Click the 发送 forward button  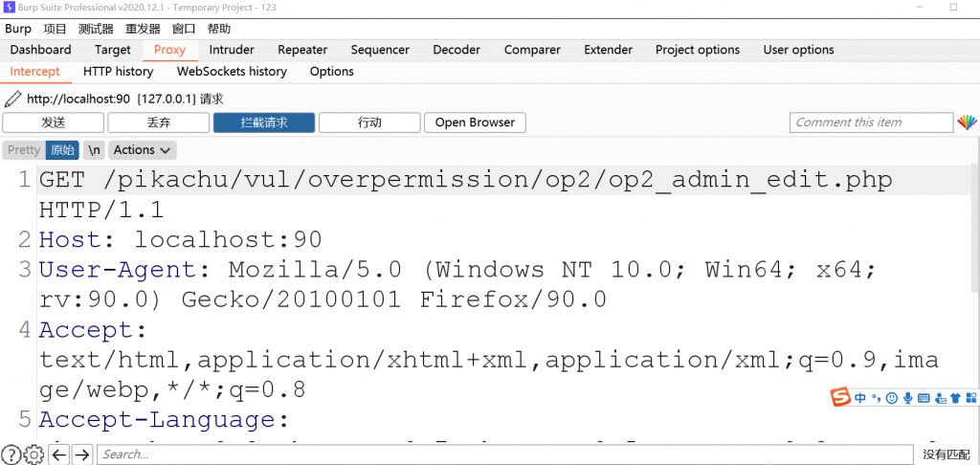point(54,122)
